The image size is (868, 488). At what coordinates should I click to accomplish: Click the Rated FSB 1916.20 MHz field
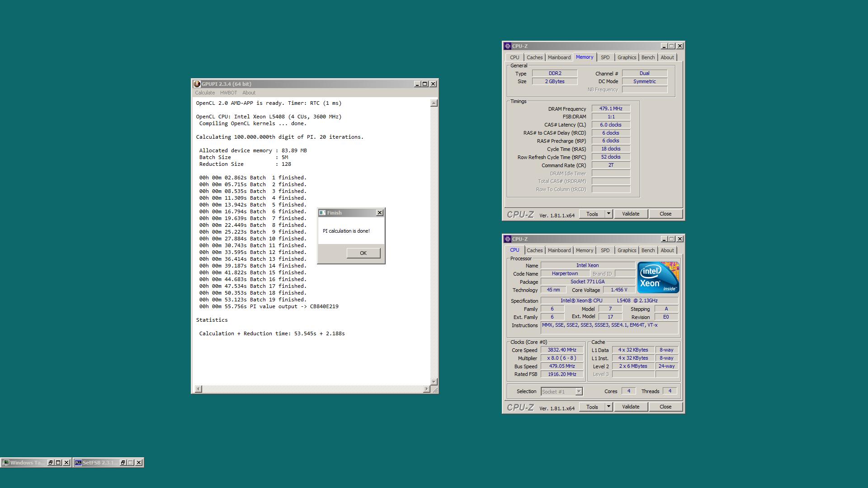(562, 375)
